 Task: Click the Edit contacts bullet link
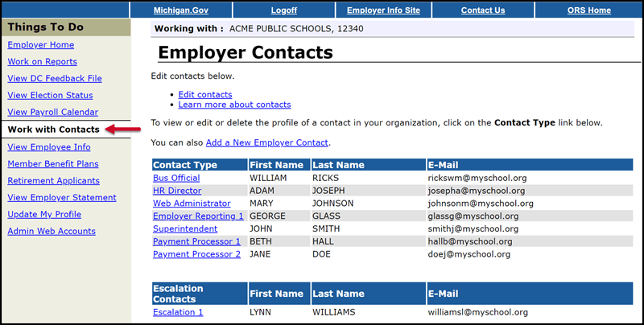tap(204, 94)
